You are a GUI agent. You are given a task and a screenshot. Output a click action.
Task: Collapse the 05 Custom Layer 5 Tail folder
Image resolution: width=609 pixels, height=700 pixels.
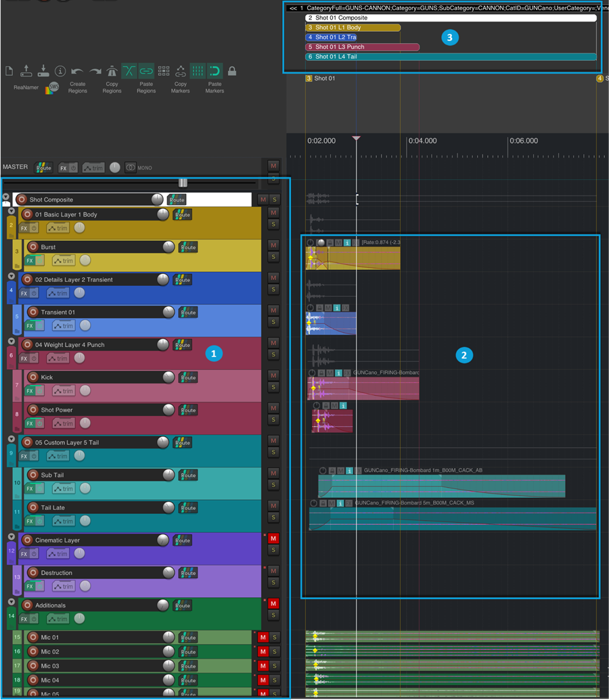tap(11, 440)
